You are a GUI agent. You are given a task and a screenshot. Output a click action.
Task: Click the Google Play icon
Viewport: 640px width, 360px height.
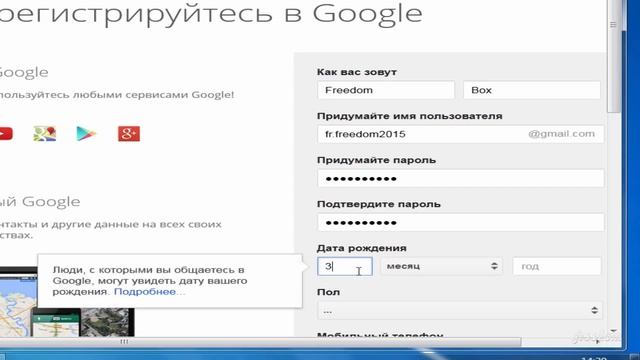[86, 134]
